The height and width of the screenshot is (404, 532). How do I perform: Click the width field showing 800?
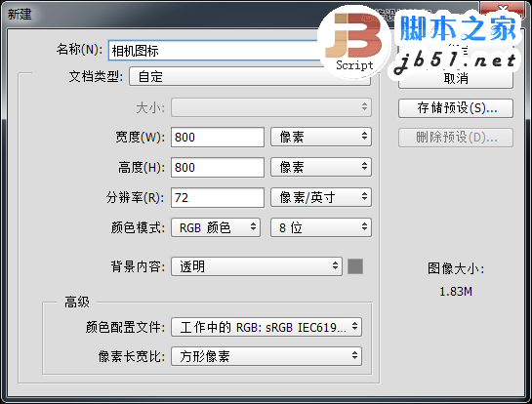(x=218, y=137)
